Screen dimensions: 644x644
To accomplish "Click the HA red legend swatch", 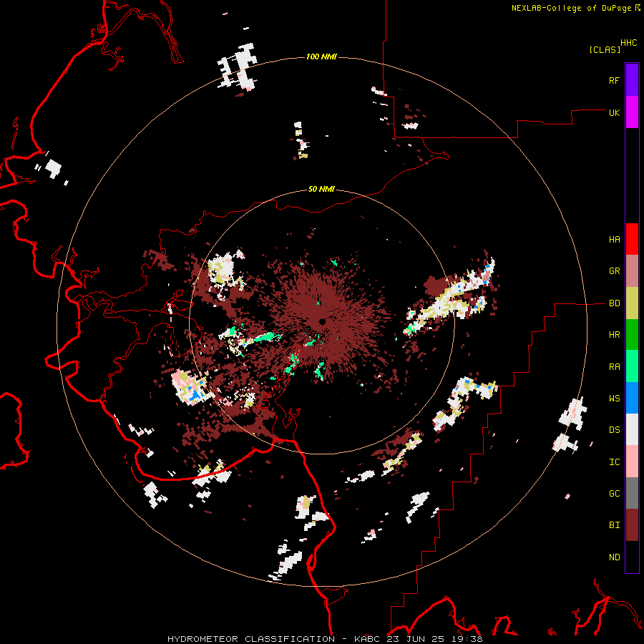I will 632,239.
